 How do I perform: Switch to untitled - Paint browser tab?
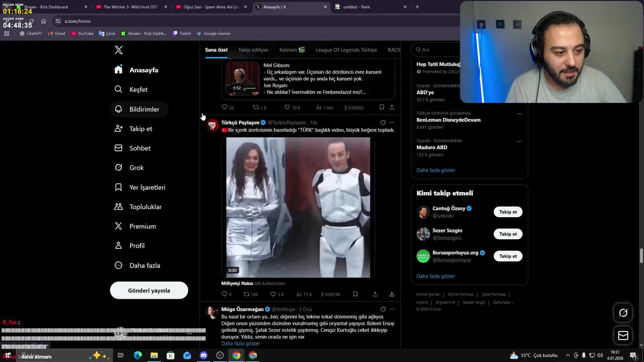(x=371, y=7)
